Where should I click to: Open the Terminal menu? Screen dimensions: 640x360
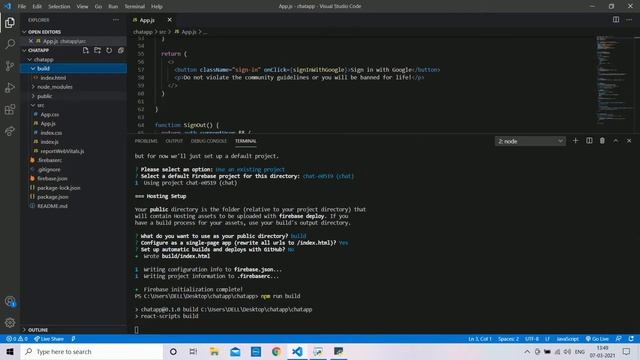(x=135, y=6)
